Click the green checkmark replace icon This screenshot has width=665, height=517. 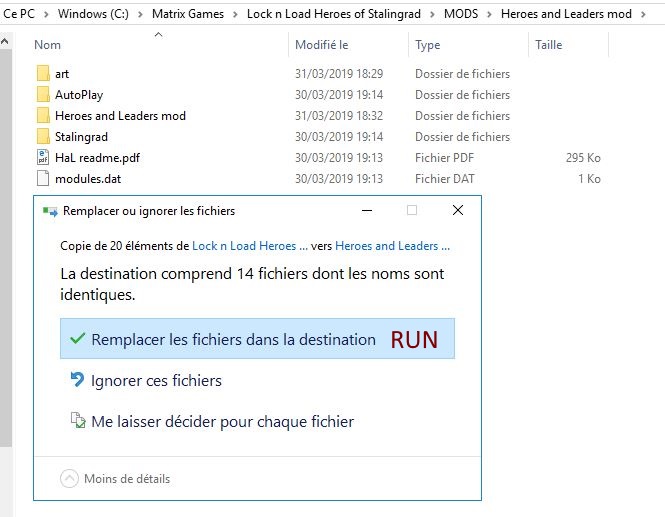(78, 338)
